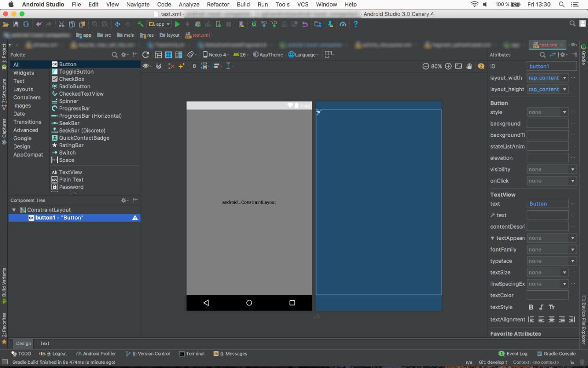The width and height of the screenshot is (588, 368).
Task: Open Gradle Console
Action: coord(555,354)
